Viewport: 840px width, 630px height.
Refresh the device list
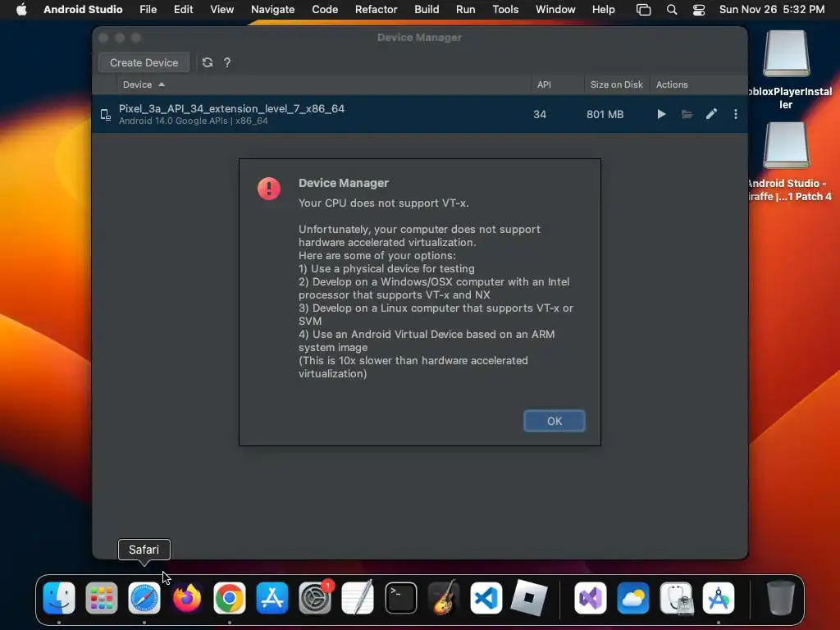point(208,62)
